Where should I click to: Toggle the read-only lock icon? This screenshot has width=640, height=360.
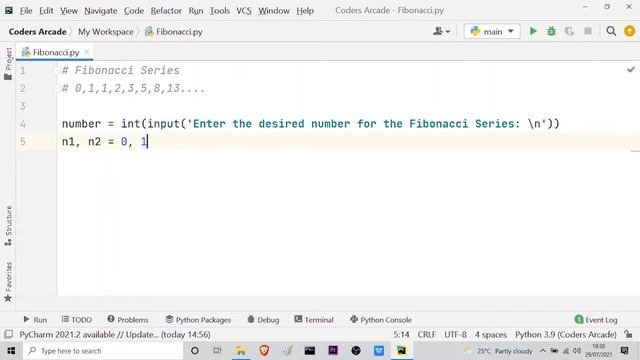pos(628,334)
